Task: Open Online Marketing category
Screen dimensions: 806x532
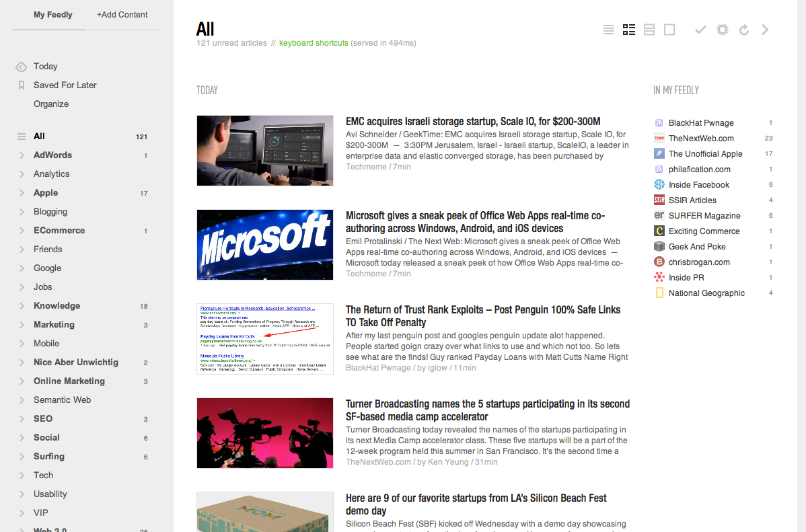Action: (69, 381)
